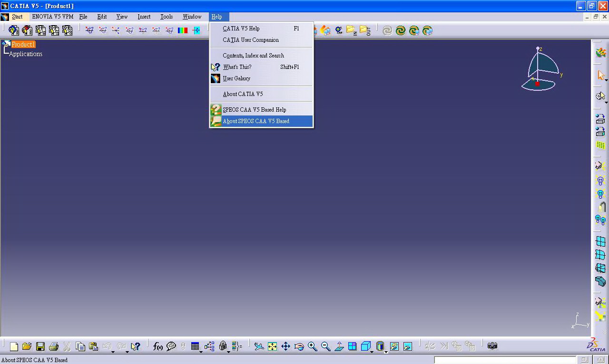Click the folder OUT icon

click(365, 30)
